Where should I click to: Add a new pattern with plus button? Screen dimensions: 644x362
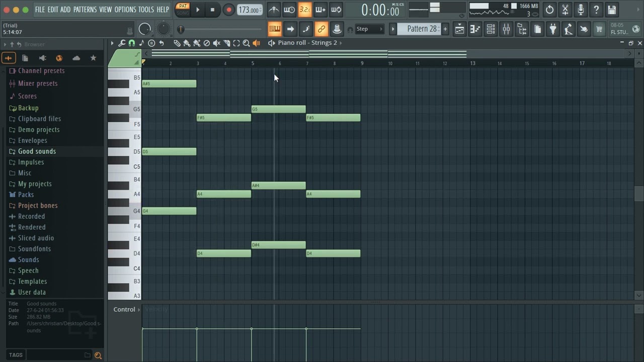445,29
